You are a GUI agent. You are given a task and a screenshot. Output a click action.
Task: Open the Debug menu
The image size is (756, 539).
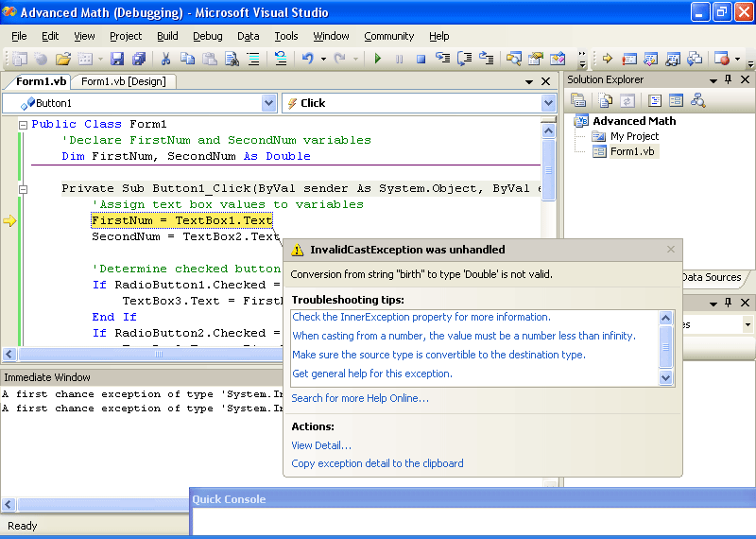208,36
